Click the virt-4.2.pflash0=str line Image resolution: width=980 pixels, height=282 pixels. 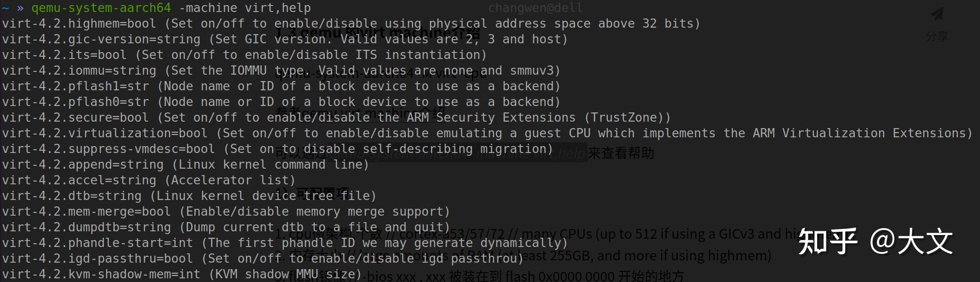[x=281, y=102]
